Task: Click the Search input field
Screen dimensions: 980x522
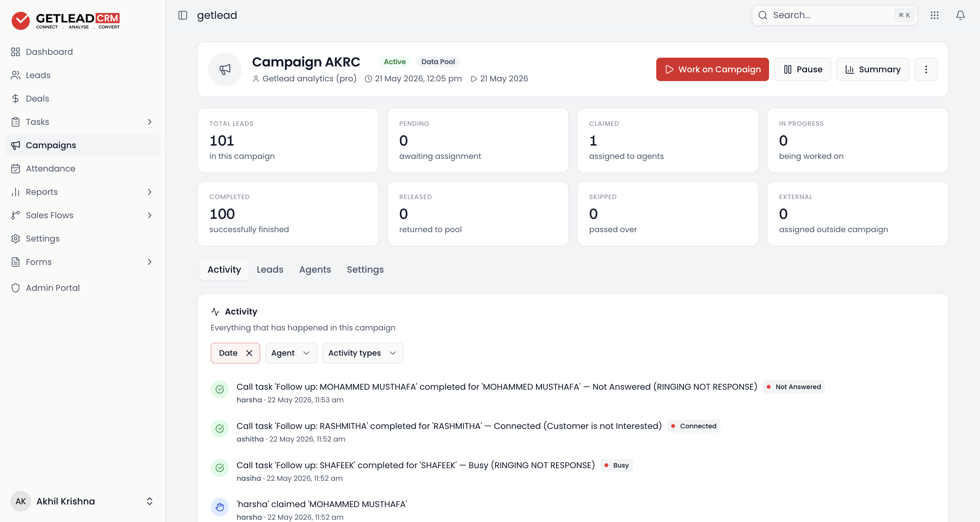Action: (x=834, y=15)
